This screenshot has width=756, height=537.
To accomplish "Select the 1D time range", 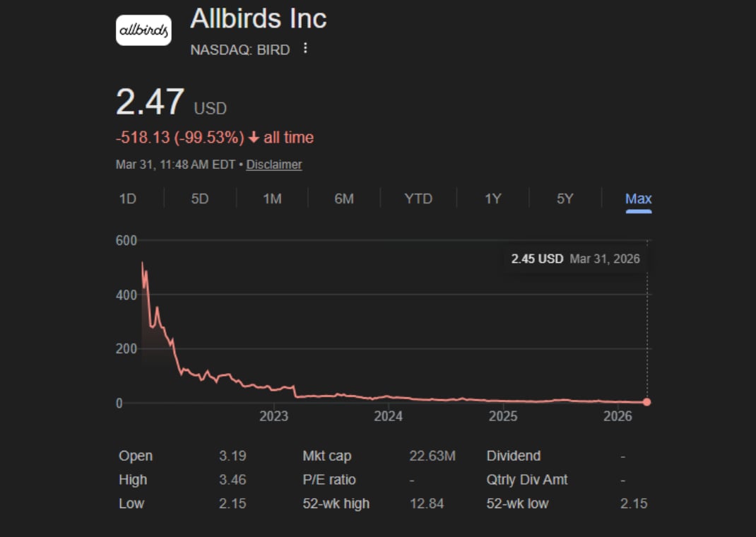I will point(128,199).
